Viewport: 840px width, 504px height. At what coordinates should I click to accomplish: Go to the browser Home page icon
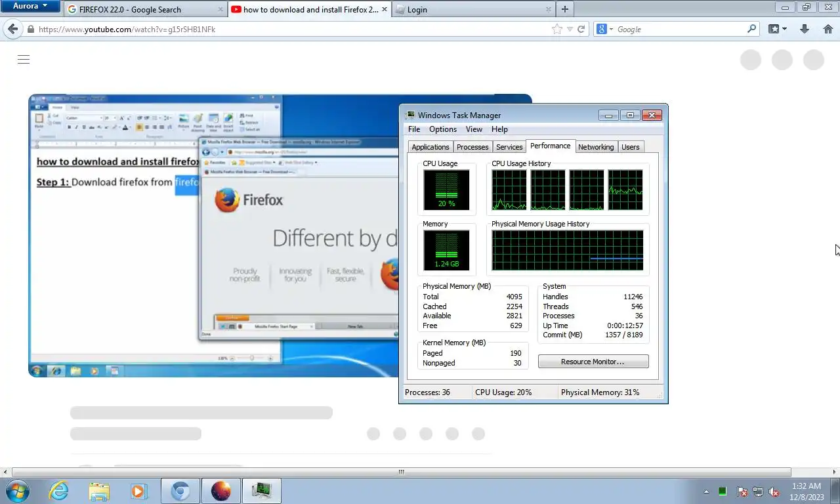(x=828, y=30)
